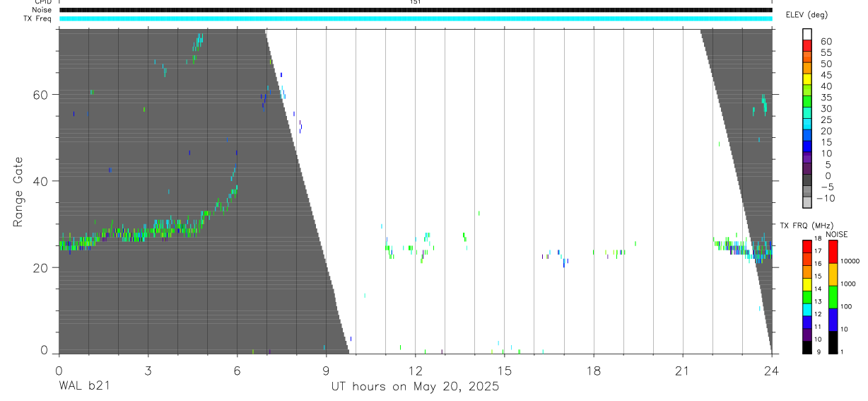Click the 'Noise' row label at top left

[x=42, y=10]
